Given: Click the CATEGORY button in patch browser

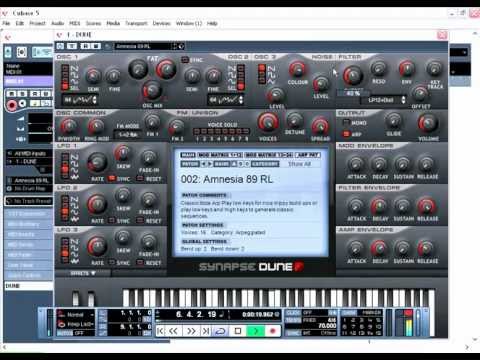Looking at the screenshot, I should [x=265, y=164].
